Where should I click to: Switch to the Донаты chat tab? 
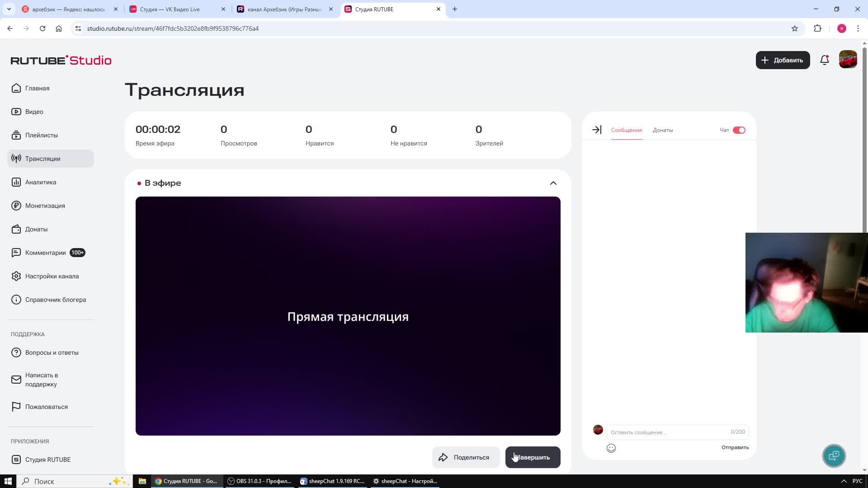tap(663, 130)
